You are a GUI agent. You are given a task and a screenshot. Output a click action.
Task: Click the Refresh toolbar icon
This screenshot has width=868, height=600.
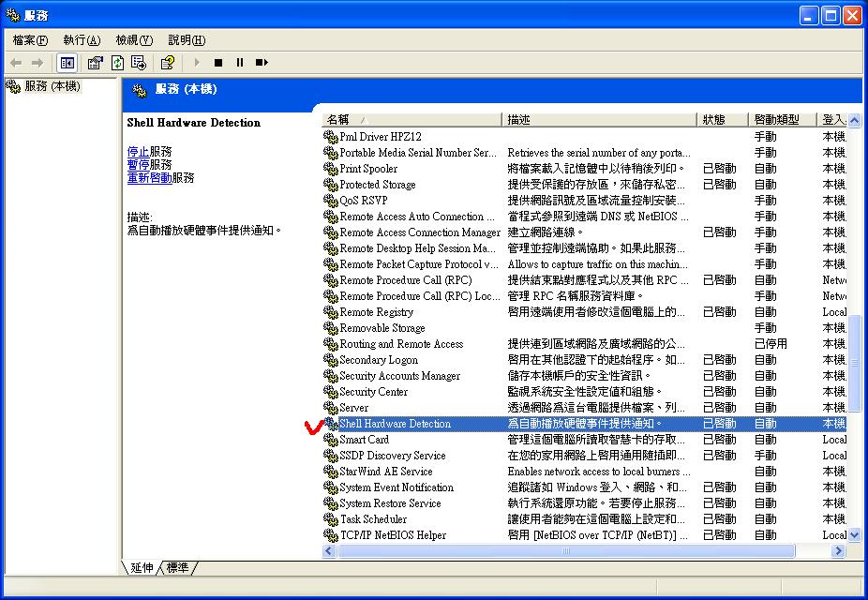tap(117, 63)
